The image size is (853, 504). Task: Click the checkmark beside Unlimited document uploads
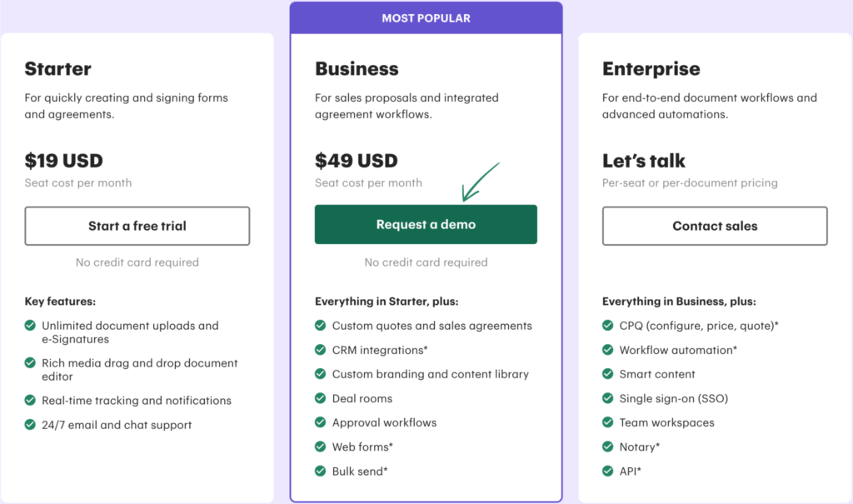(30, 326)
